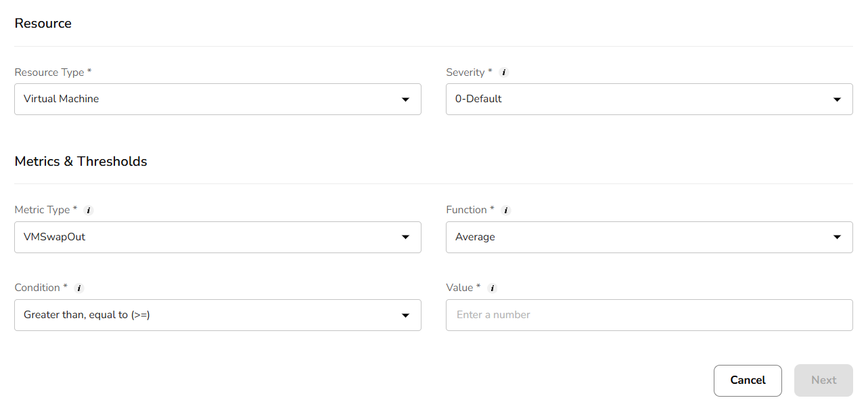Viewport: 868px width, 419px height.
Task: Click the info icon next to Condition
Action: point(78,288)
